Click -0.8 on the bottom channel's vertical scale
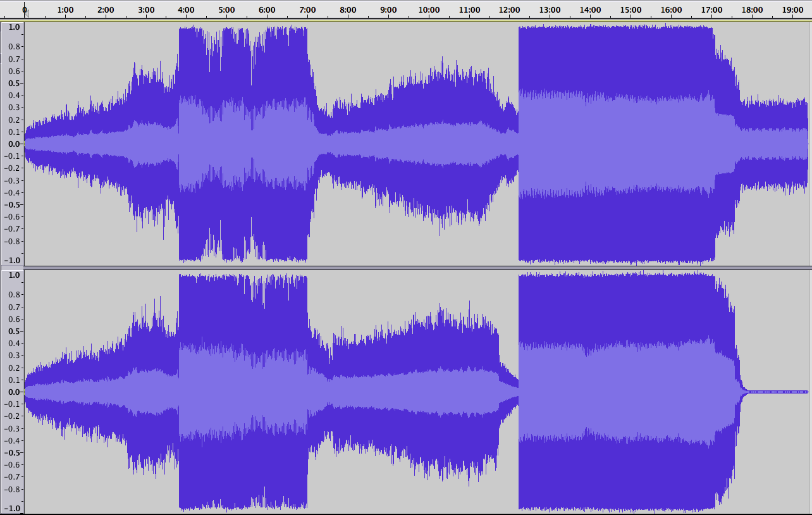 tap(13, 489)
